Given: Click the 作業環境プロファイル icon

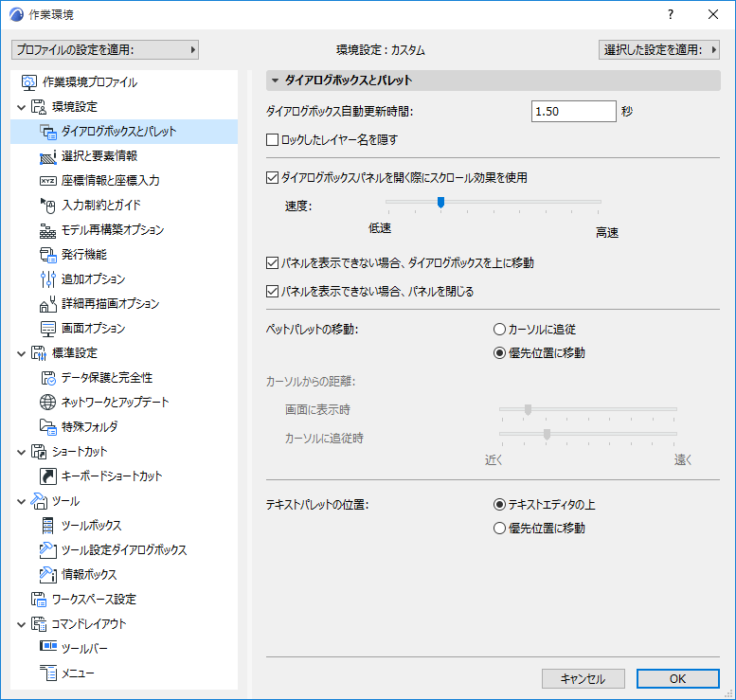Looking at the screenshot, I should point(28,82).
